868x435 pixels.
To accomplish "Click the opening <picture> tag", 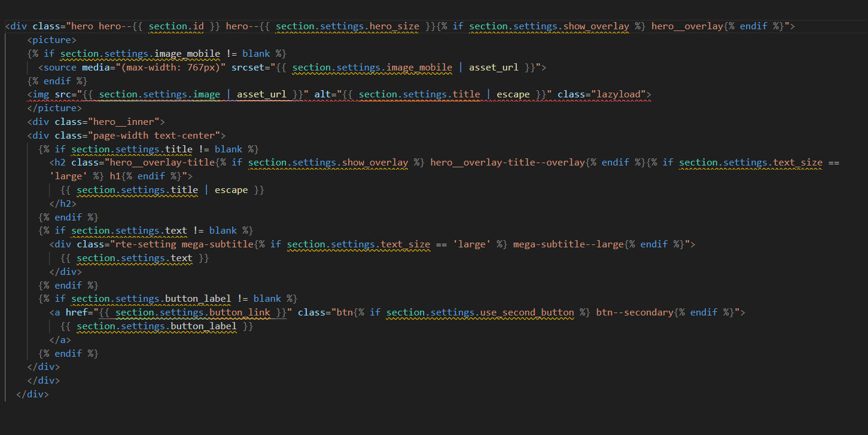I will [51, 40].
